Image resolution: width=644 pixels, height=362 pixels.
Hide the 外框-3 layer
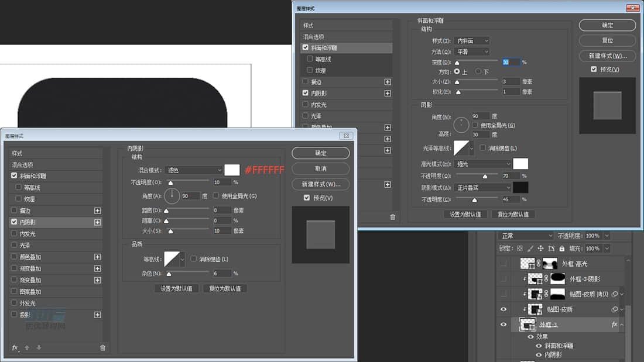(503, 325)
